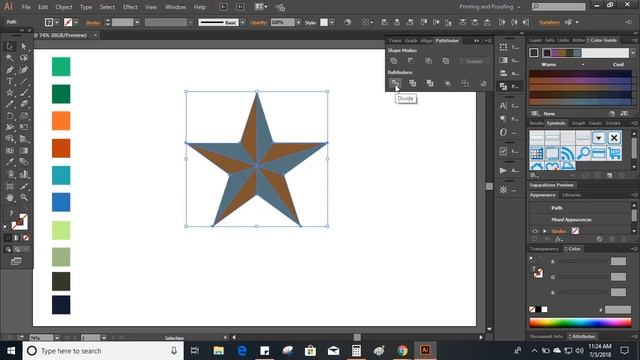The height and width of the screenshot is (360, 640).
Task: Click the Outline pathfinder button
Action: coord(465,83)
